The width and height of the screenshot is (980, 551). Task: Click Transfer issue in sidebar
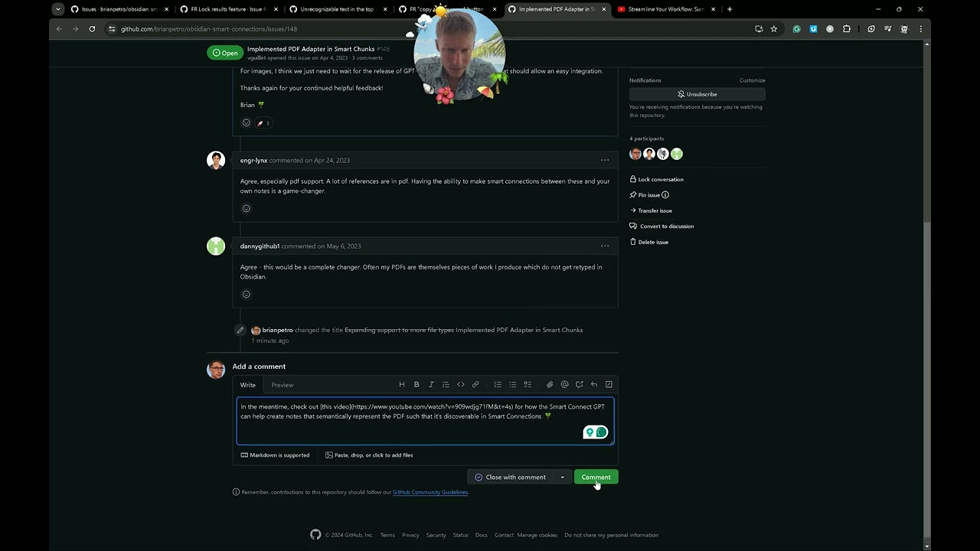651,210
